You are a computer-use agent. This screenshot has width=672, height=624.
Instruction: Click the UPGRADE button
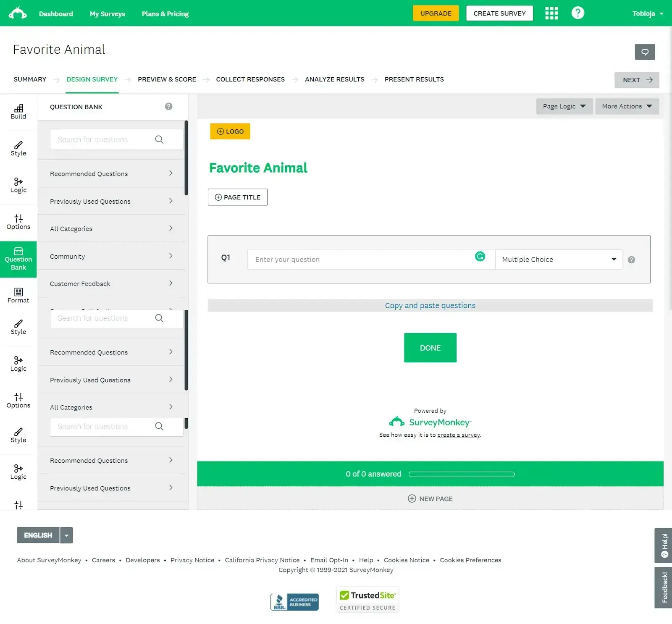click(436, 13)
